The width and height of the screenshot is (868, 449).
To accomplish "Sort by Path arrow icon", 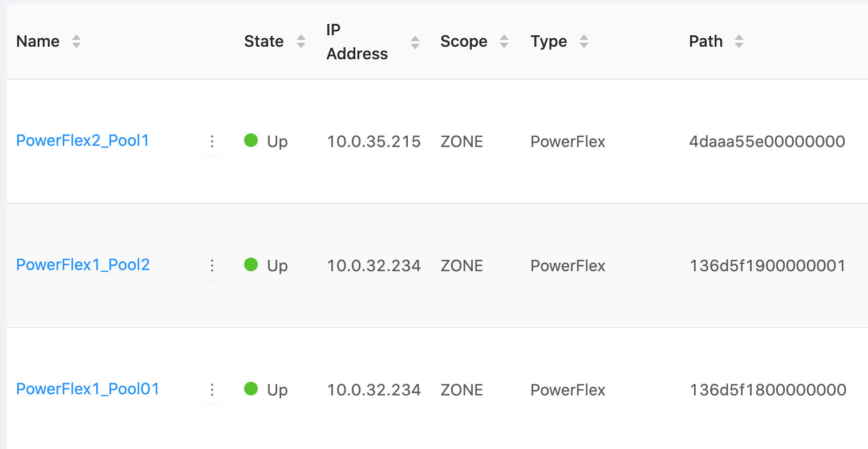I will point(739,42).
